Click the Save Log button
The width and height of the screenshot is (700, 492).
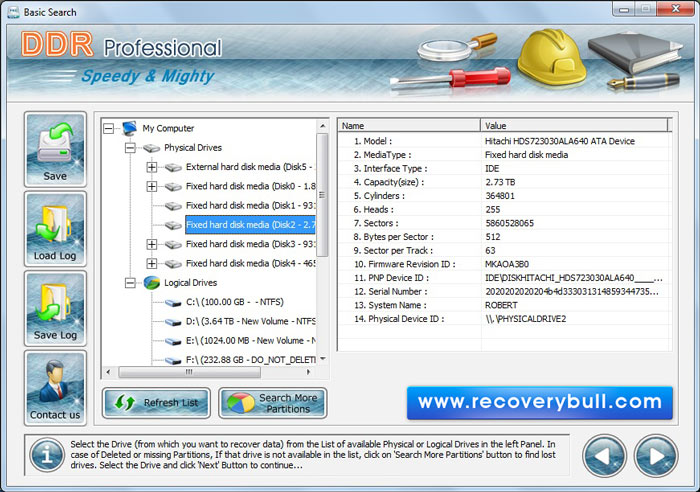point(55,309)
